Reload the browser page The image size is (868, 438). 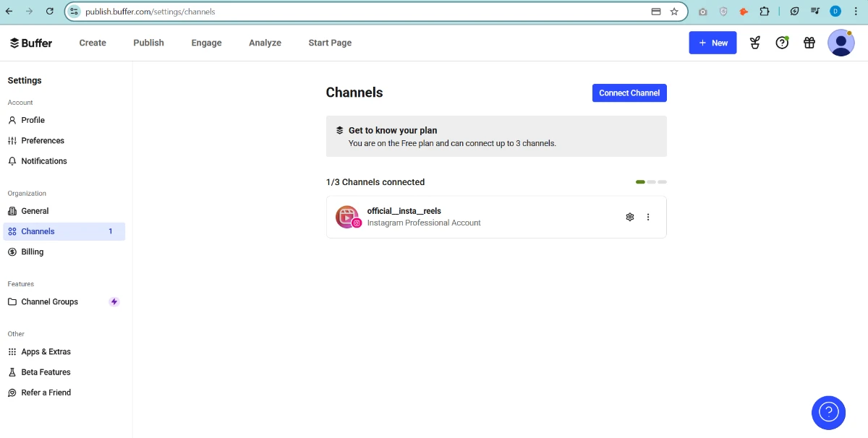pos(49,12)
